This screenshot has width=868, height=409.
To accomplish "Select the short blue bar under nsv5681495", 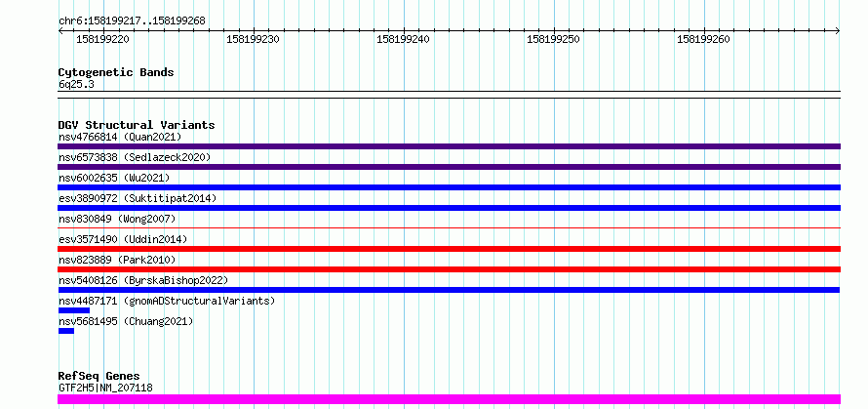I will (66, 331).
